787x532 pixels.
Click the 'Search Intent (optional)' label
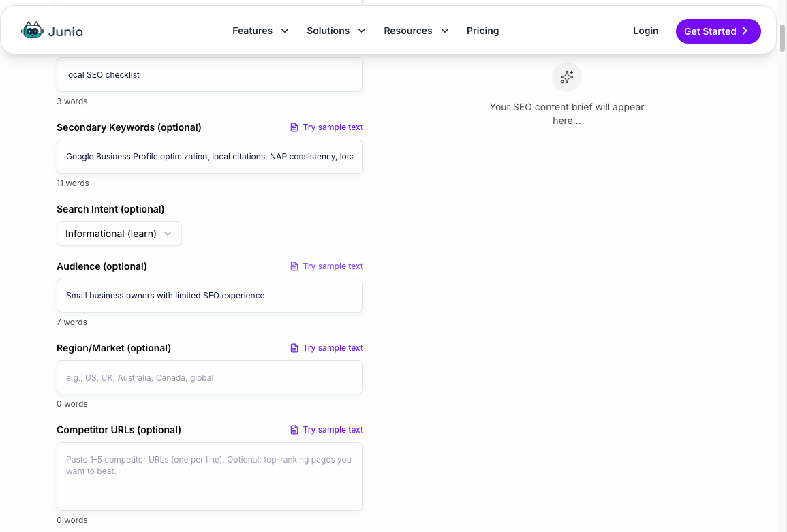[x=110, y=209]
